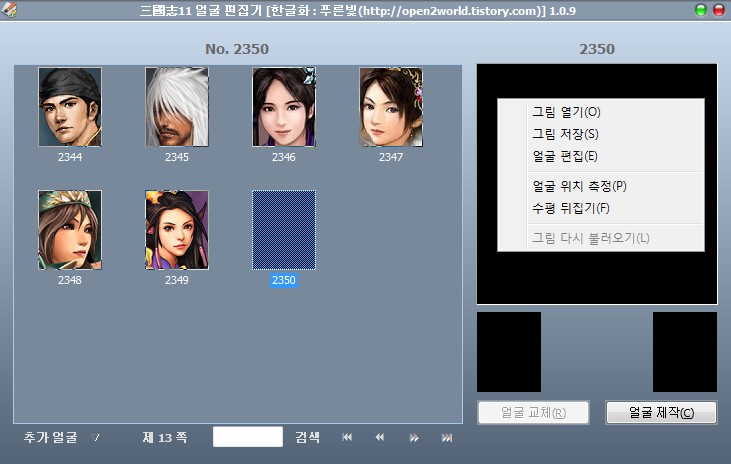Image resolution: width=731 pixels, height=464 pixels.
Task: Click the No. 2350 heading
Action: click(x=237, y=49)
